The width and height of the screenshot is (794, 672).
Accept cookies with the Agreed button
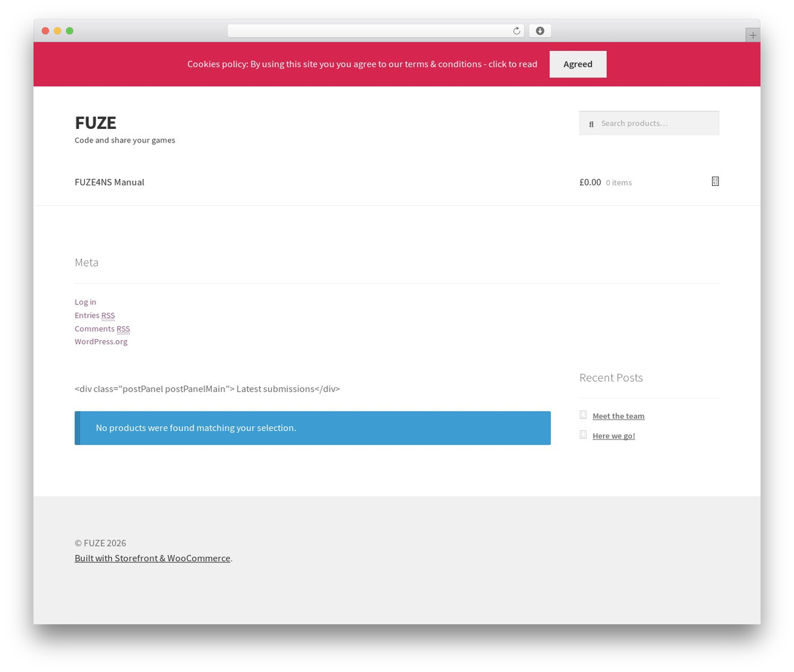(x=578, y=64)
